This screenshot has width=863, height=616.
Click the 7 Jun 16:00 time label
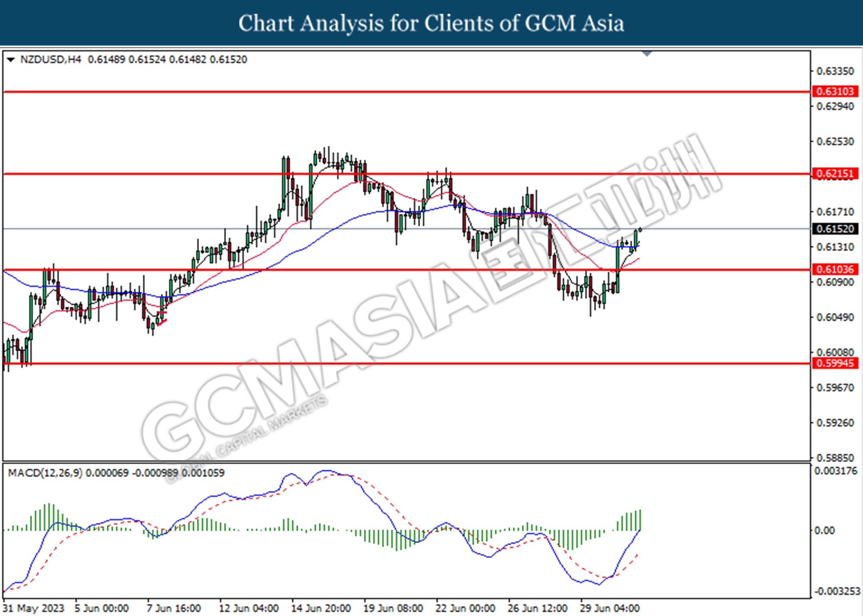pyautogui.click(x=174, y=608)
